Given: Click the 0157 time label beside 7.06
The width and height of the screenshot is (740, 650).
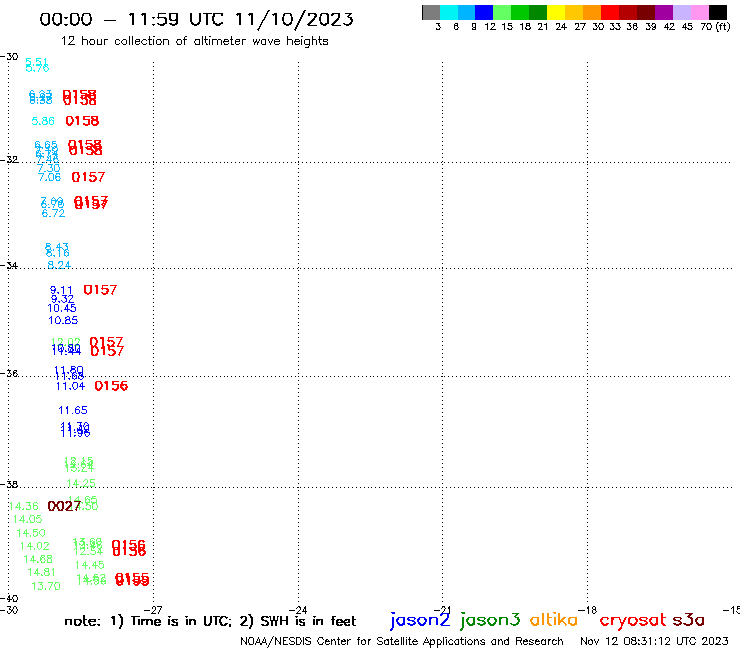Looking at the screenshot, I should click(88, 177).
